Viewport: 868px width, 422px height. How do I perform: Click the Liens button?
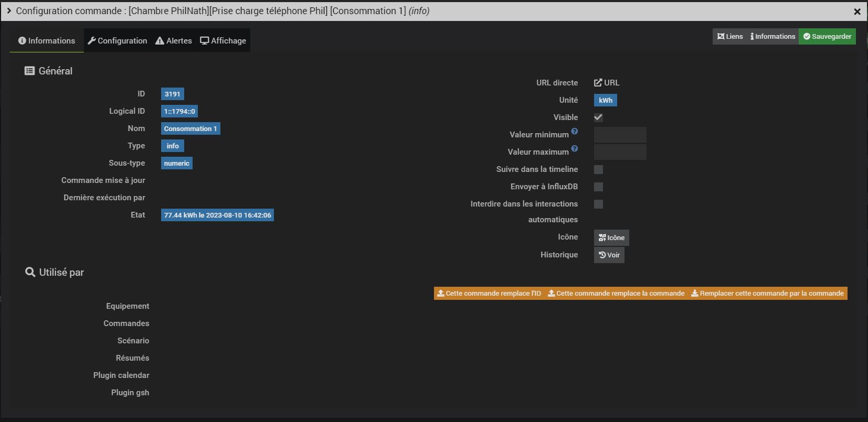(730, 37)
